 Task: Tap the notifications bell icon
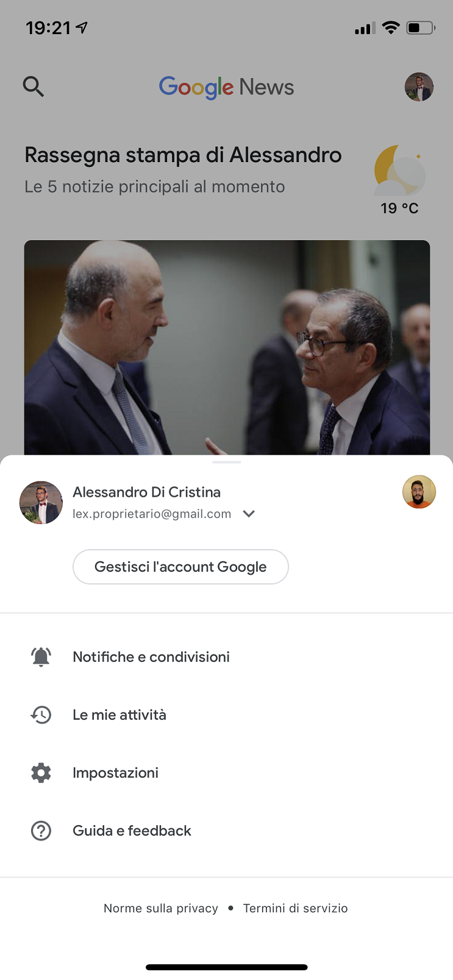[41, 657]
